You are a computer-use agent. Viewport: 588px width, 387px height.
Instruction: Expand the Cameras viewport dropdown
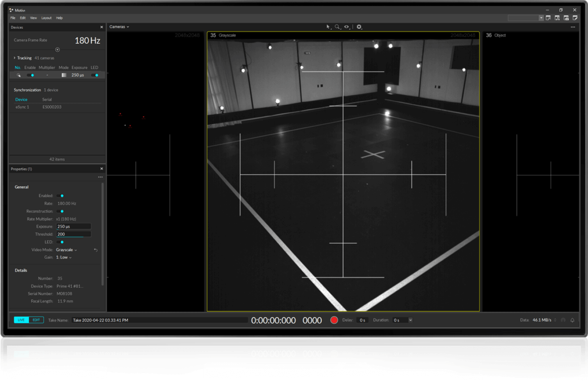click(119, 27)
